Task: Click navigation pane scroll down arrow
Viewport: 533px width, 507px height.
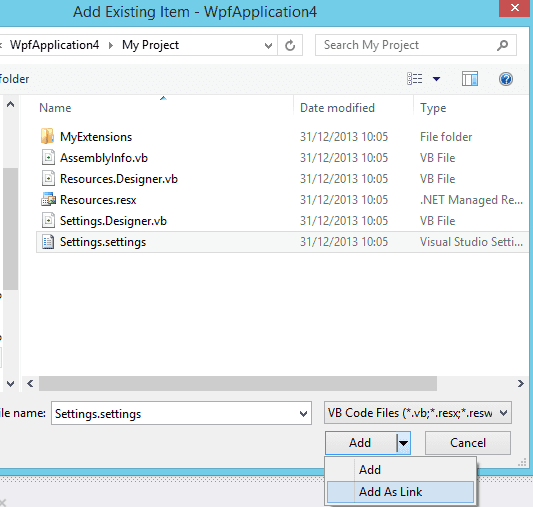Action: (11, 384)
